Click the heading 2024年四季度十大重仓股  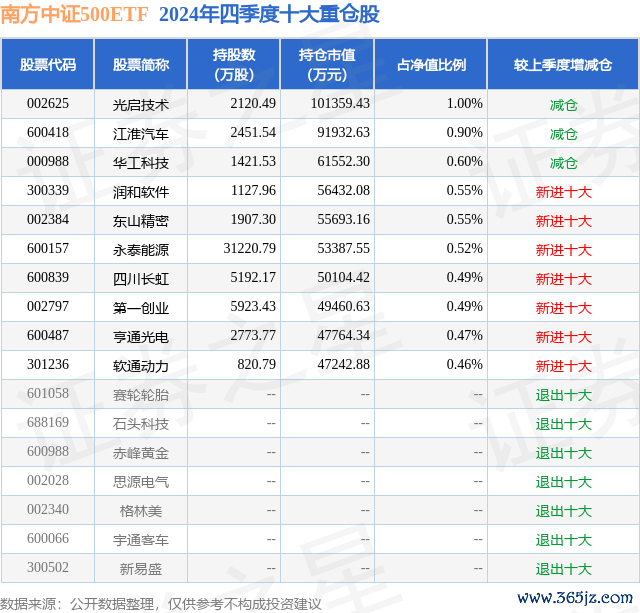(269, 15)
